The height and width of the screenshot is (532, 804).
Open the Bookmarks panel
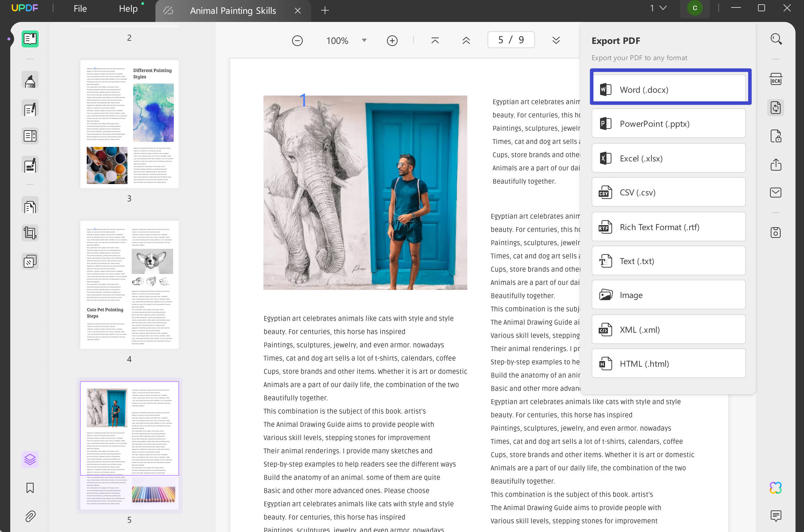pos(30,488)
